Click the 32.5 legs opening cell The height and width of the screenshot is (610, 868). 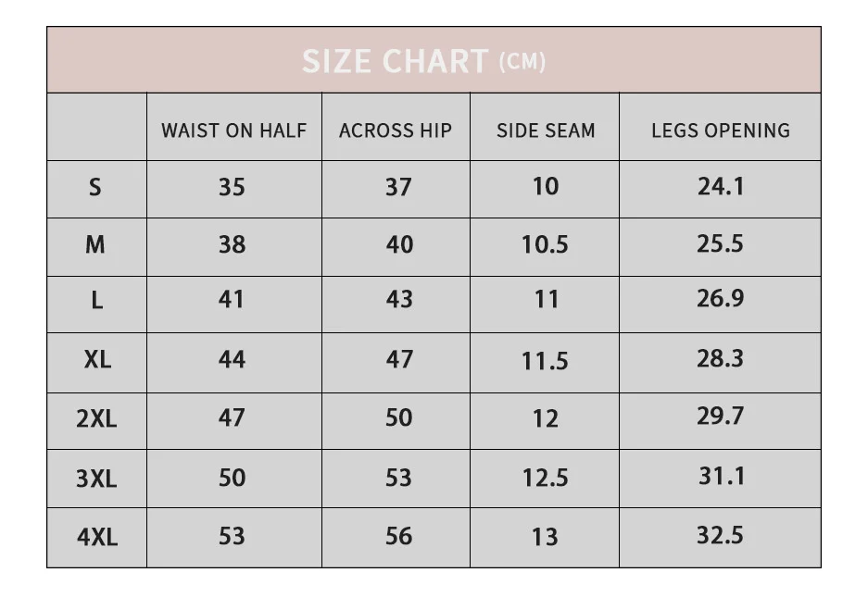tap(720, 535)
